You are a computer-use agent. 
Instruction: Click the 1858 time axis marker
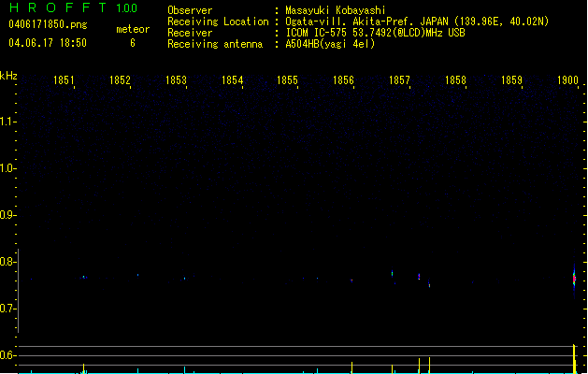(x=455, y=80)
